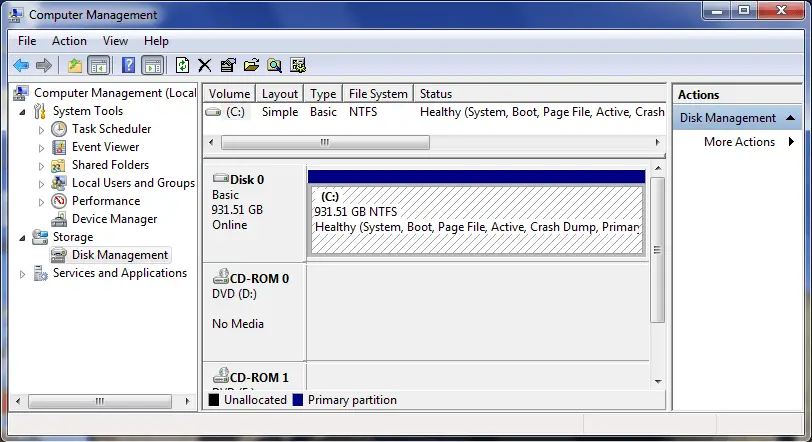The height and width of the screenshot is (442, 812).
Task: Click the Up One Level folder icon
Action: point(74,65)
